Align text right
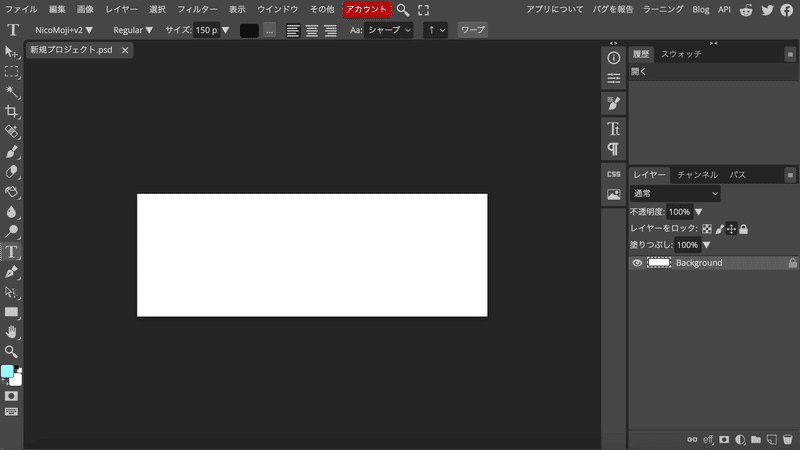 [x=331, y=30]
